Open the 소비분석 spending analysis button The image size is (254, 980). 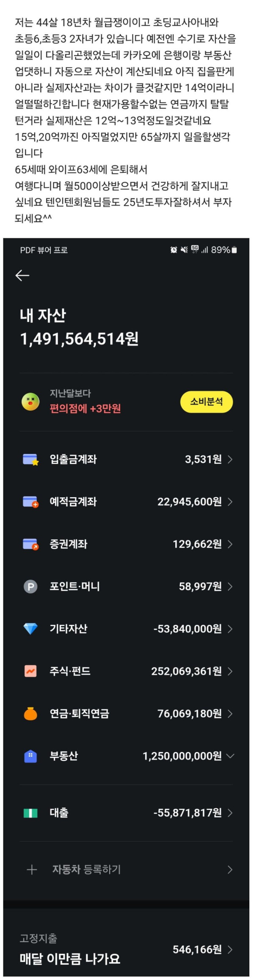tap(207, 402)
